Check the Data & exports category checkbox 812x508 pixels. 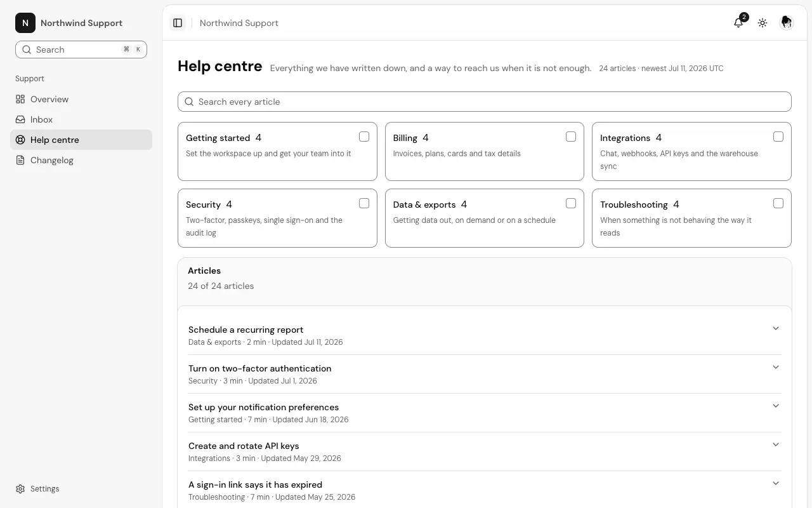tap(571, 203)
